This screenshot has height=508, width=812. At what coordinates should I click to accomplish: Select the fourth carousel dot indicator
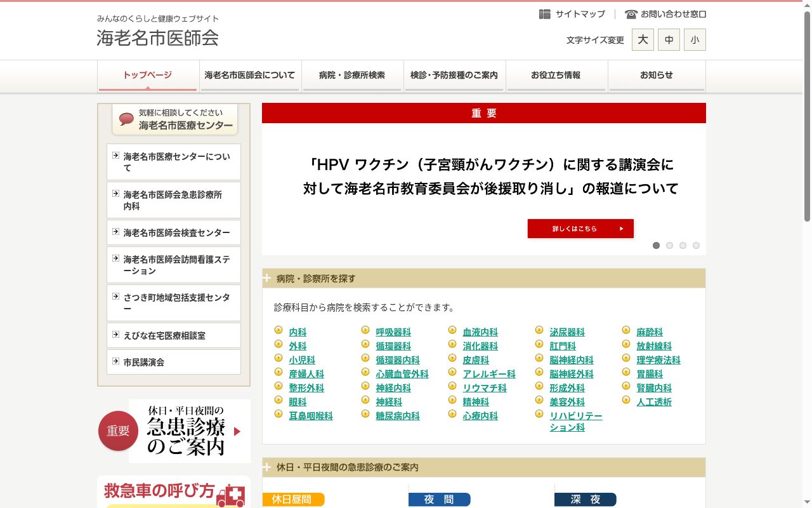pos(696,246)
